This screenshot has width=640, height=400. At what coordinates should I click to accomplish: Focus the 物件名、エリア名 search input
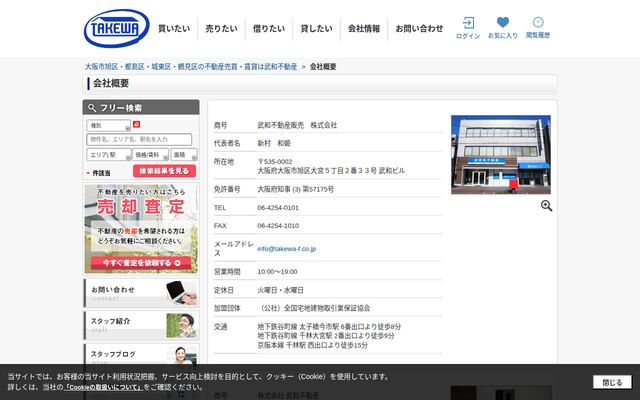point(139,139)
